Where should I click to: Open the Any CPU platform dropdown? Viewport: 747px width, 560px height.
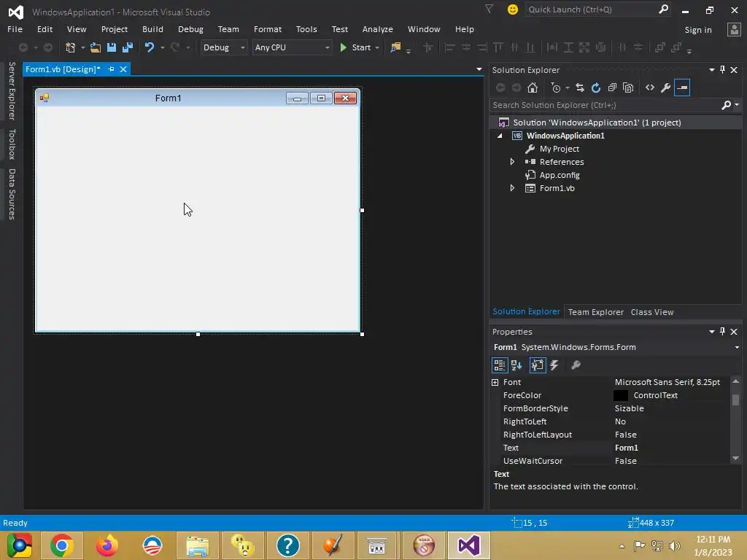coord(292,47)
